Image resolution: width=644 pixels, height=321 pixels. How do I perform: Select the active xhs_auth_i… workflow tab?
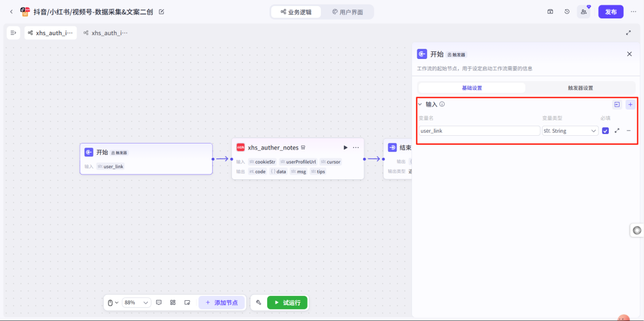pyautogui.click(x=51, y=33)
